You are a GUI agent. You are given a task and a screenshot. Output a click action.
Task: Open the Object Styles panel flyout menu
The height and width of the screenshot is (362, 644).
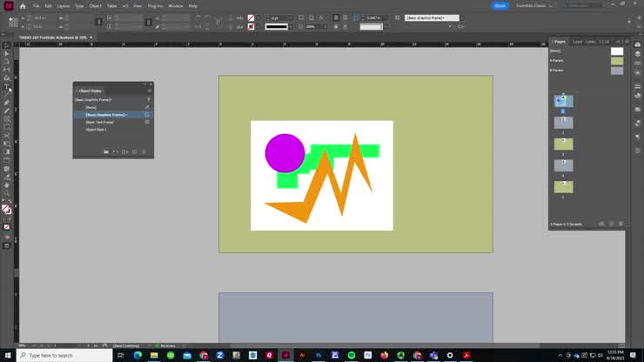[150, 90]
